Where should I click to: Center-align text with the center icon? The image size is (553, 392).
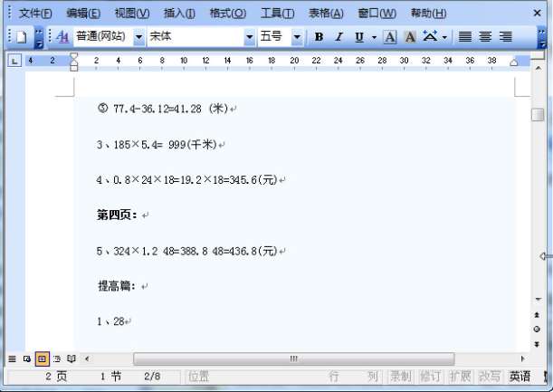click(485, 37)
